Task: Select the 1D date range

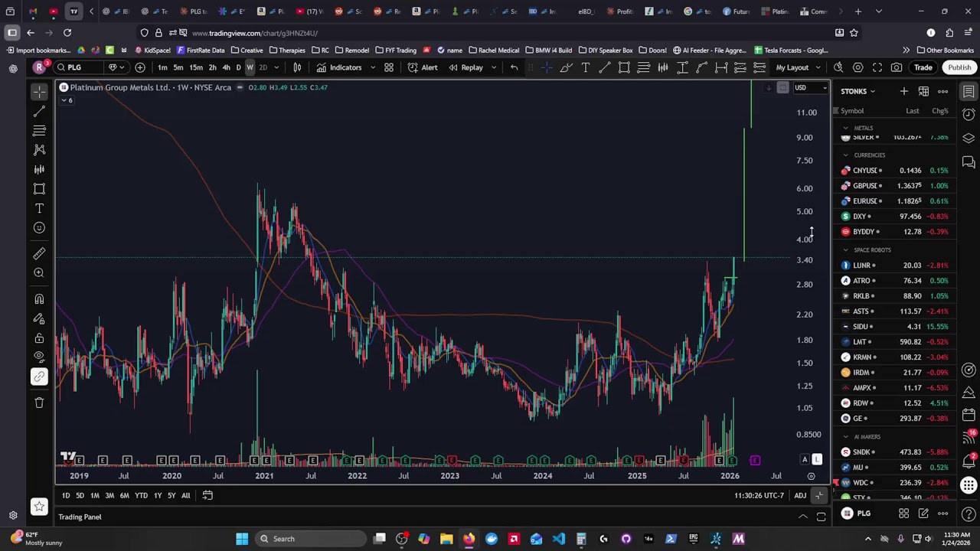Action: click(65, 496)
